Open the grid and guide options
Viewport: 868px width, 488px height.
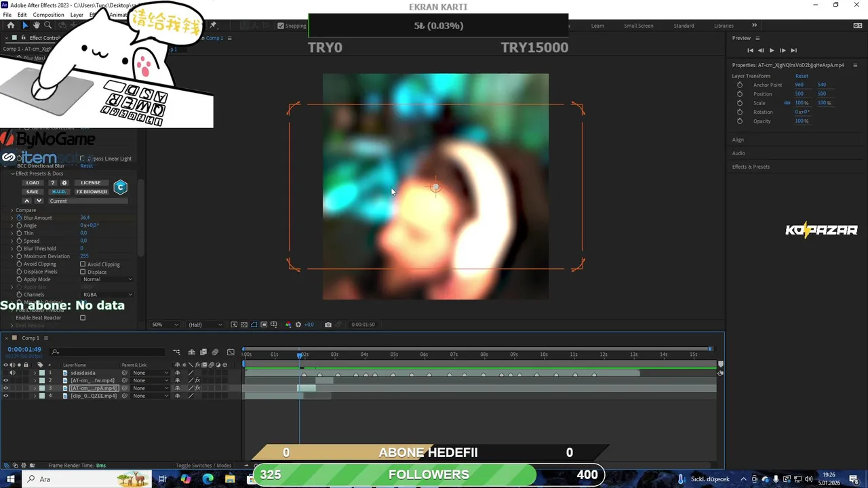pos(274,325)
